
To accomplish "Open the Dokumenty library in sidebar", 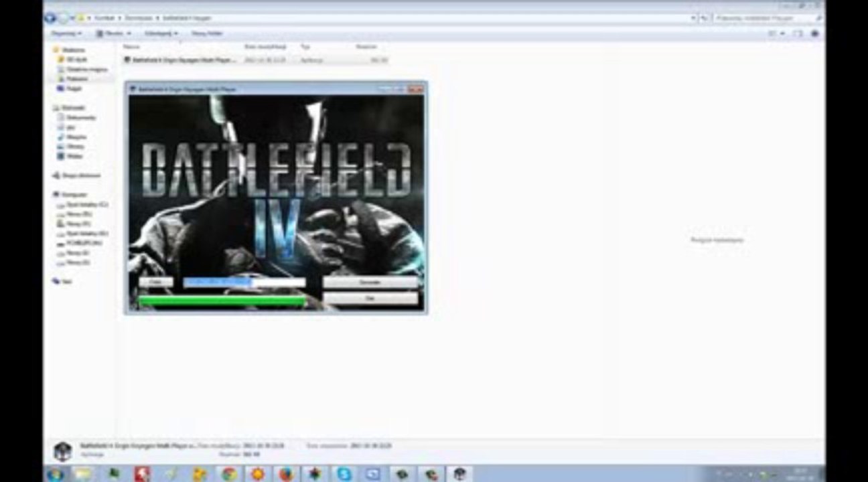I will pos(76,117).
